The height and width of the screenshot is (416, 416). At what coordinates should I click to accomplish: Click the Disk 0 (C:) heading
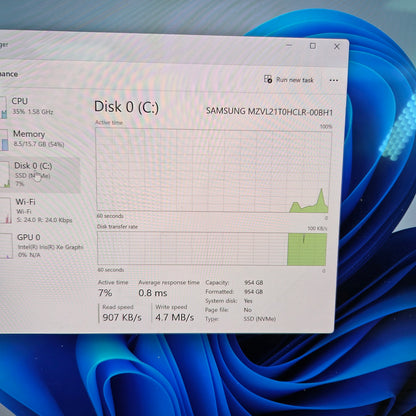tap(126, 107)
